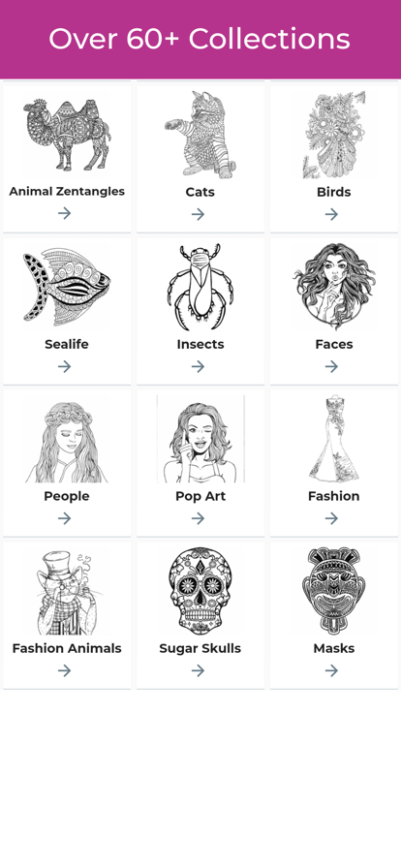Viewport: 401px width, 868px height.
Task: Click the arrow beneath Birds
Action: point(332,214)
